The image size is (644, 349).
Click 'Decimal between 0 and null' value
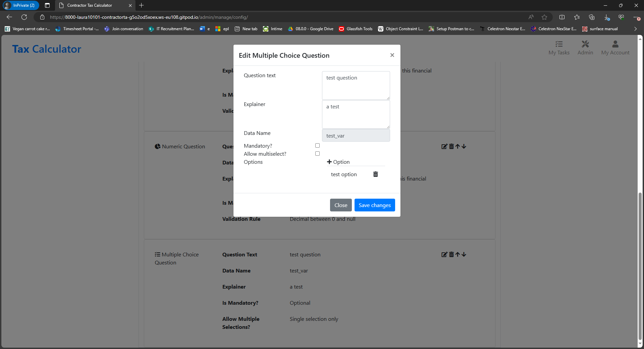click(x=322, y=219)
